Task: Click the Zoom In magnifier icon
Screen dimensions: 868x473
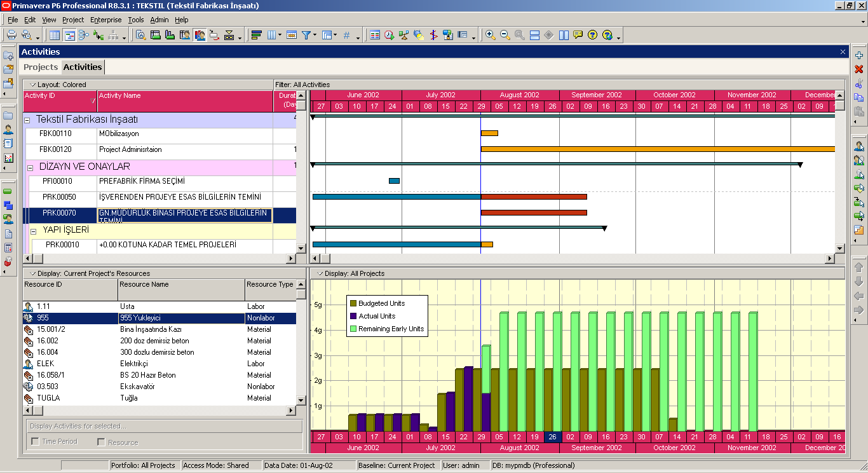Action: [x=490, y=35]
